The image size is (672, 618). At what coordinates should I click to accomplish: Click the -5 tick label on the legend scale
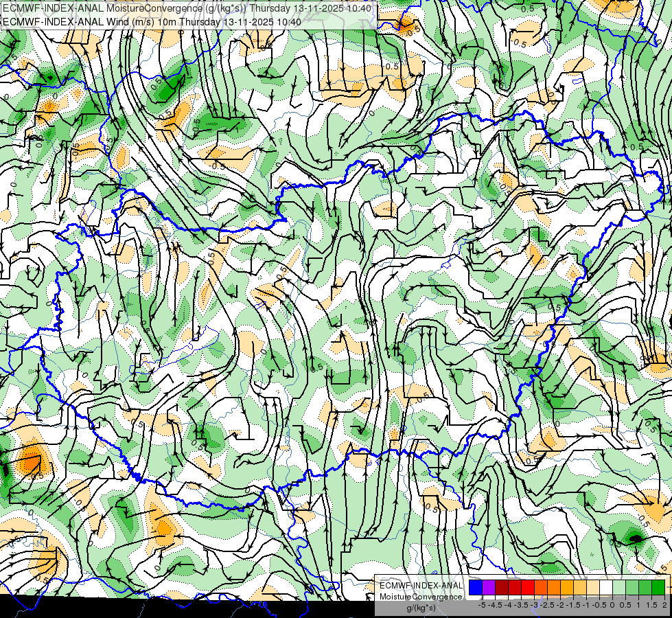tap(482, 605)
